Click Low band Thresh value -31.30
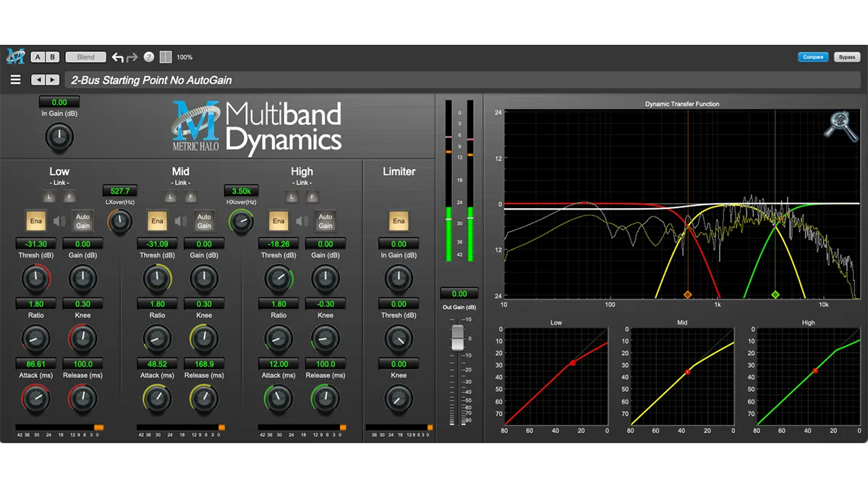 (x=35, y=244)
